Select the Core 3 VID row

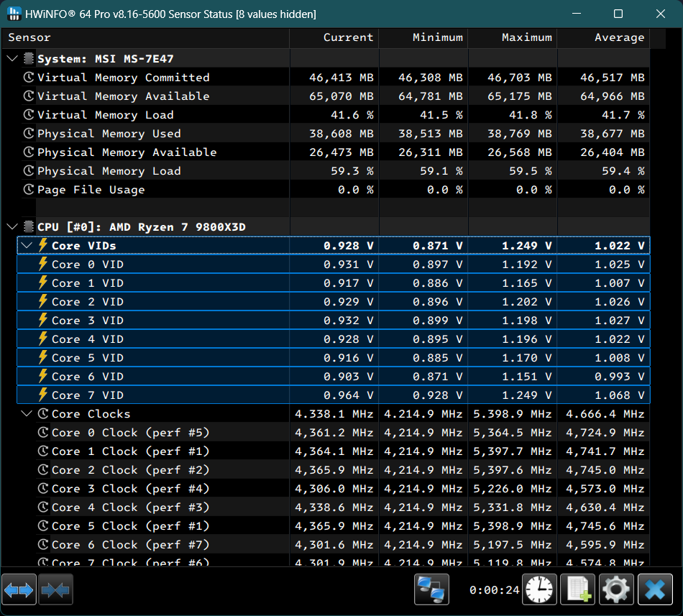point(334,321)
